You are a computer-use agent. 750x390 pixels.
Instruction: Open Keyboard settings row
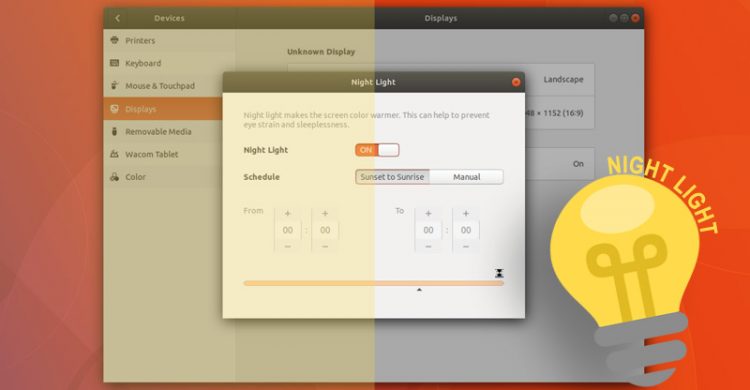click(169, 63)
